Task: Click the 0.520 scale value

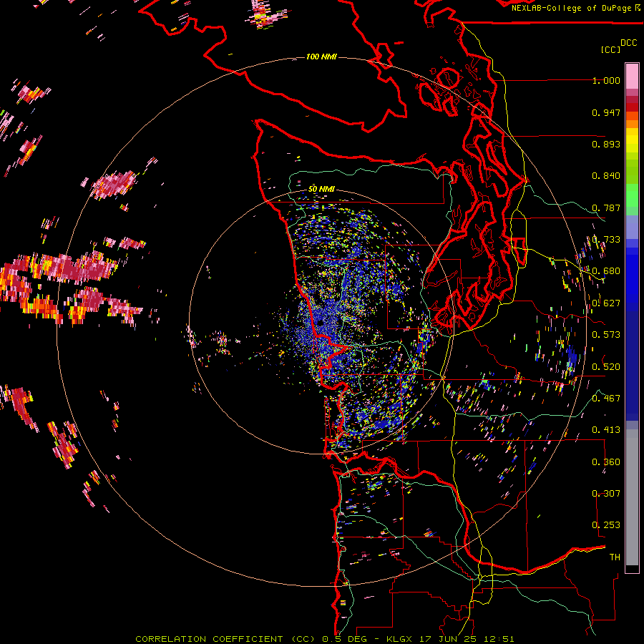Action: point(606,367)
